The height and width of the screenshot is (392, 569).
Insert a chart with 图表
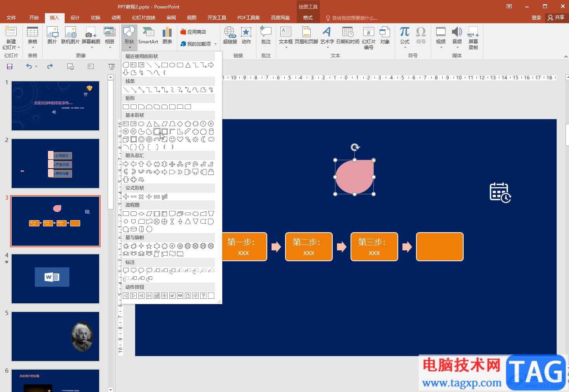[167, 36]
